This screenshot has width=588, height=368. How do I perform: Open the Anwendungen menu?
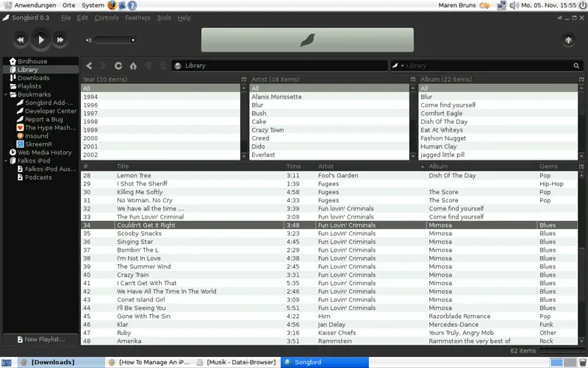(x=35, y=5)
